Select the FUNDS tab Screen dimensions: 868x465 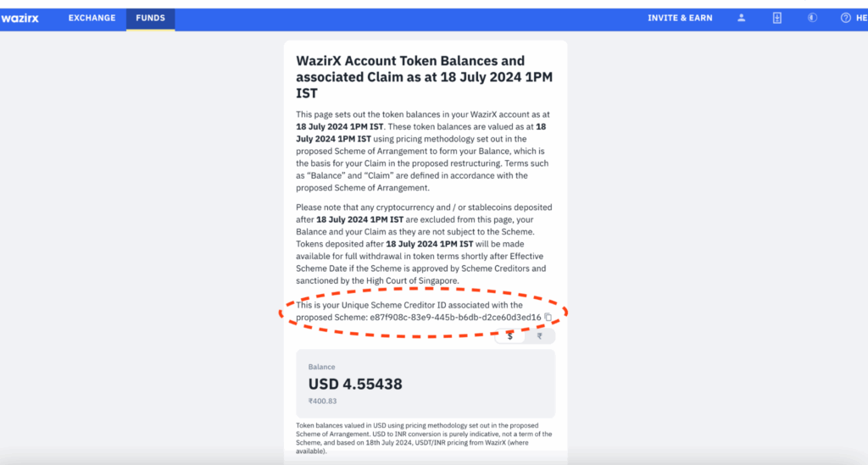tap(151, 19)
